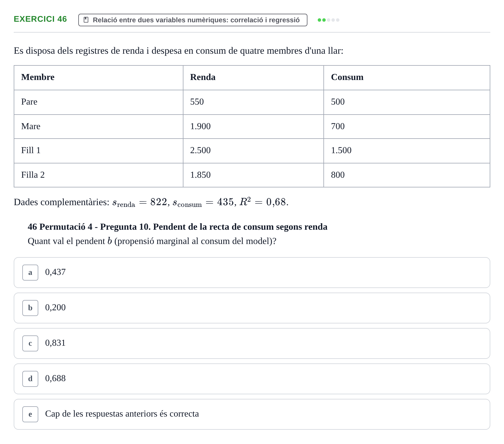Click the 'Fill 1' row label
This screenshot has width=504, height=444.
click(31, 150)
